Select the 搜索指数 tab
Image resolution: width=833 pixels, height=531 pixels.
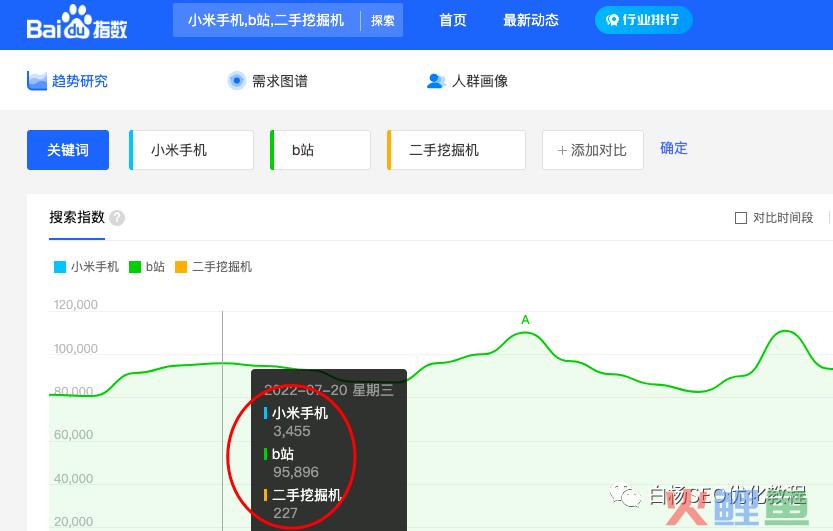(77, 217)
